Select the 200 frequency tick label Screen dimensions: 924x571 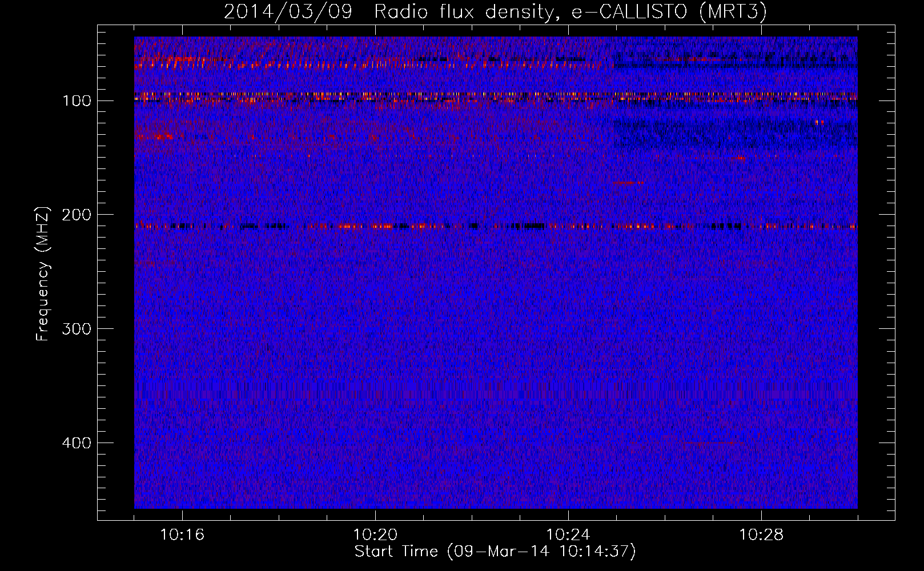pyautogui.click(x=77, y=215)
